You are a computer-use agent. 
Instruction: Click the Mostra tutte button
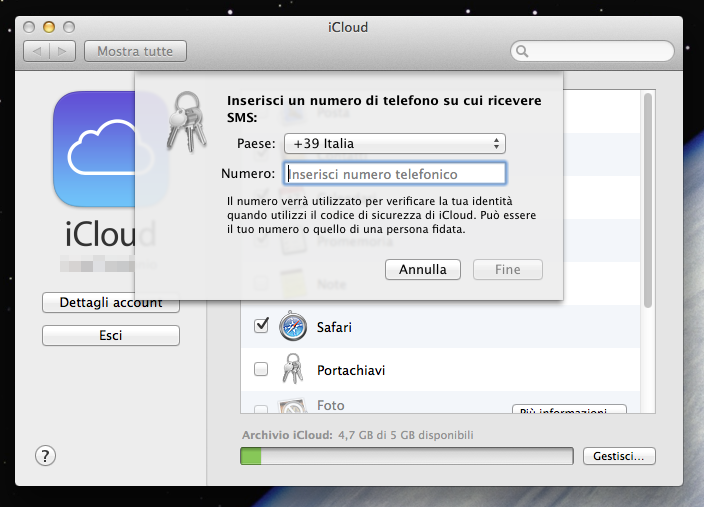click(x=135, y=51)
